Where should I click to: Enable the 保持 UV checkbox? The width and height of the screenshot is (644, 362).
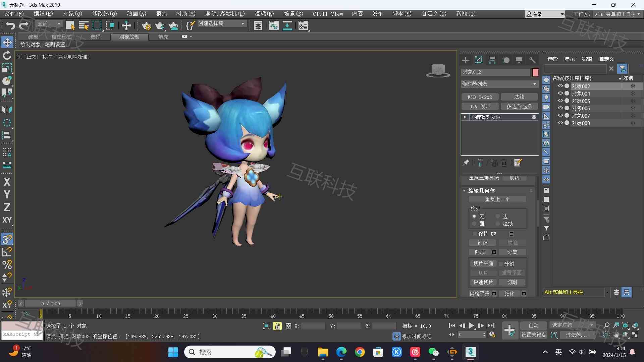pyautogui.click(x=475, y=234)
